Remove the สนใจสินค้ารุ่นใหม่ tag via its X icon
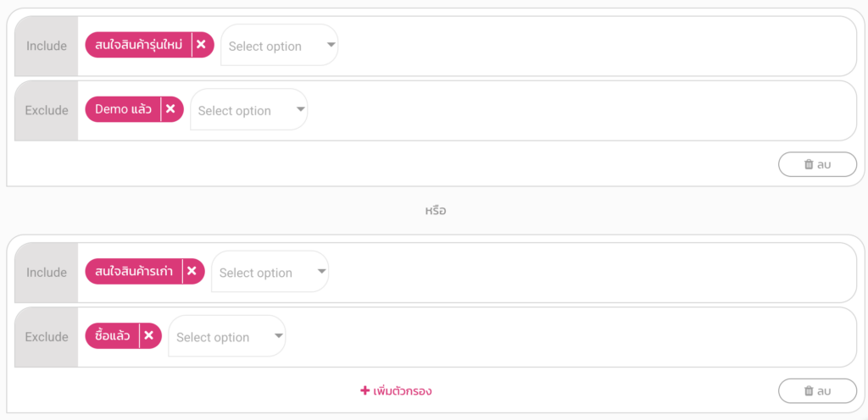 coord(201,45)
